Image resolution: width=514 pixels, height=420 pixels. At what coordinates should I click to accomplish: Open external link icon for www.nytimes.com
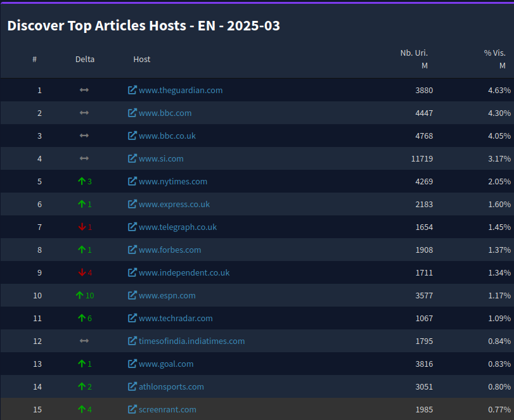132,181
